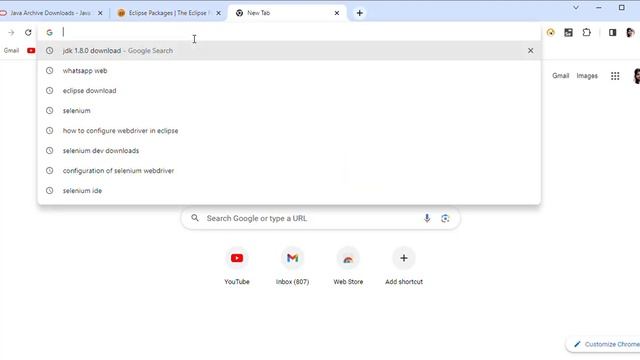640x360 pixels.
Task: Open a new tab with the plus button
Action: point(360,13)
